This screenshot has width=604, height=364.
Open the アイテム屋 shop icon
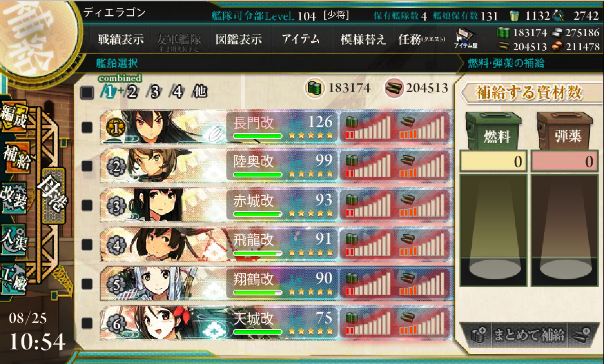pyautogui.click(x=466, y=38)
